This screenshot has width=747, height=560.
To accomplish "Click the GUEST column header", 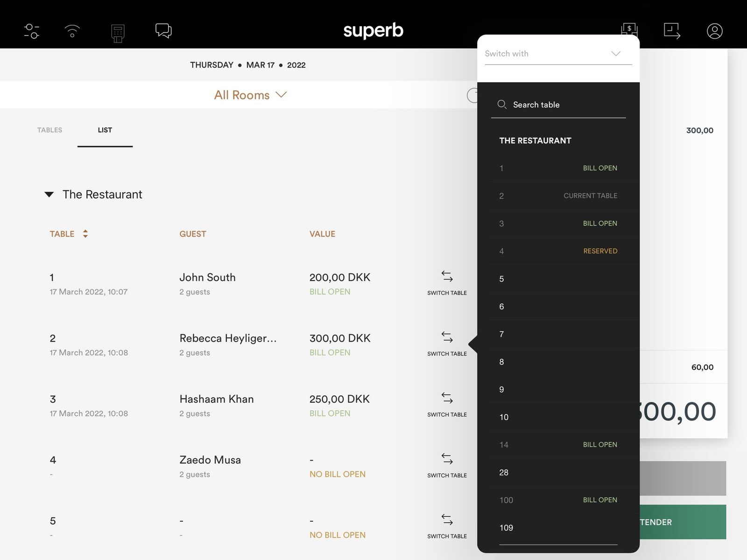I will tap(193, 234).
